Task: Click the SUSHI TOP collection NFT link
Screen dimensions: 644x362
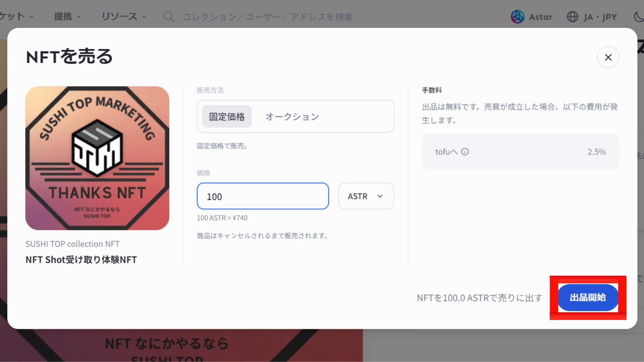Action: [x=72, y=244]
